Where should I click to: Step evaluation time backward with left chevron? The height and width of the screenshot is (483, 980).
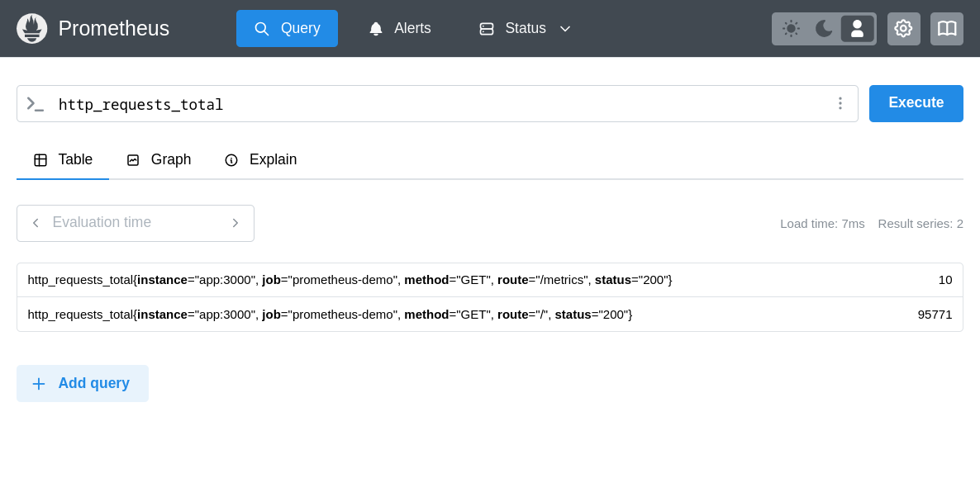36,223
